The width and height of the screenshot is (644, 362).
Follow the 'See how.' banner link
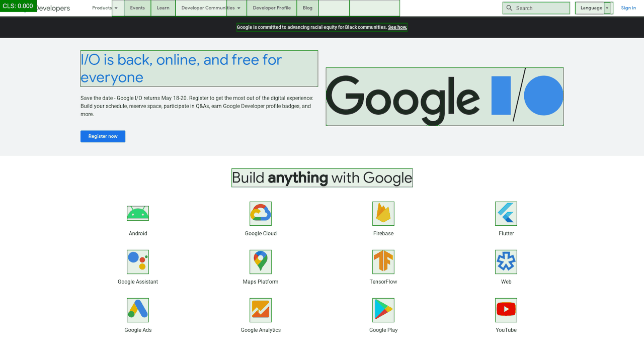coord(397,27)
